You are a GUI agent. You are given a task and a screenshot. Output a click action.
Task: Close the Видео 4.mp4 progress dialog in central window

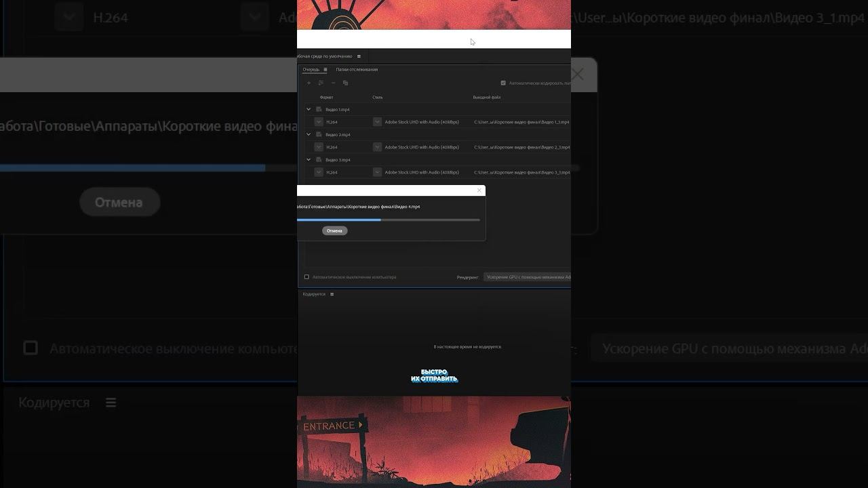pos(479,190)
